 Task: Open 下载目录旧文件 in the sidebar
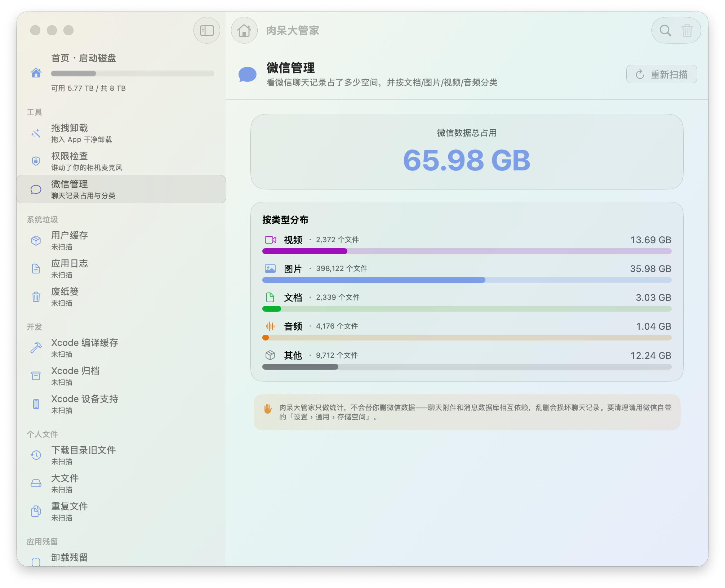[x=121, y=455]
